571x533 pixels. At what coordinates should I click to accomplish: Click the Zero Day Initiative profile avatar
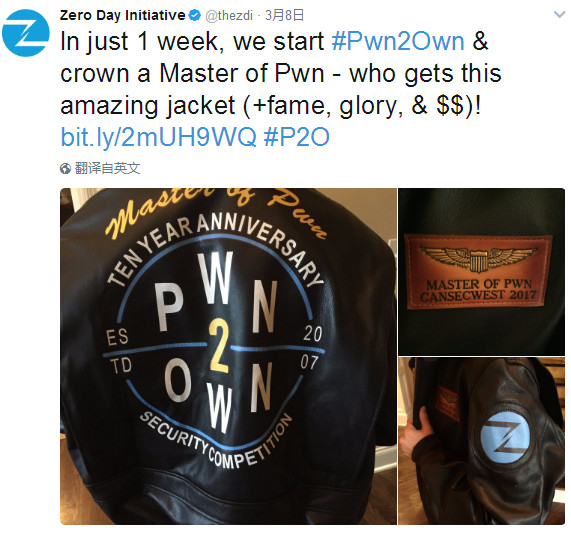pos(25,33)
